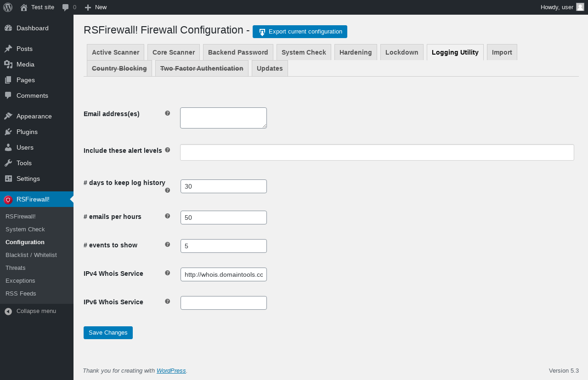
Task: Open Blacklist / Whitelist submenu
Action: 31,255
